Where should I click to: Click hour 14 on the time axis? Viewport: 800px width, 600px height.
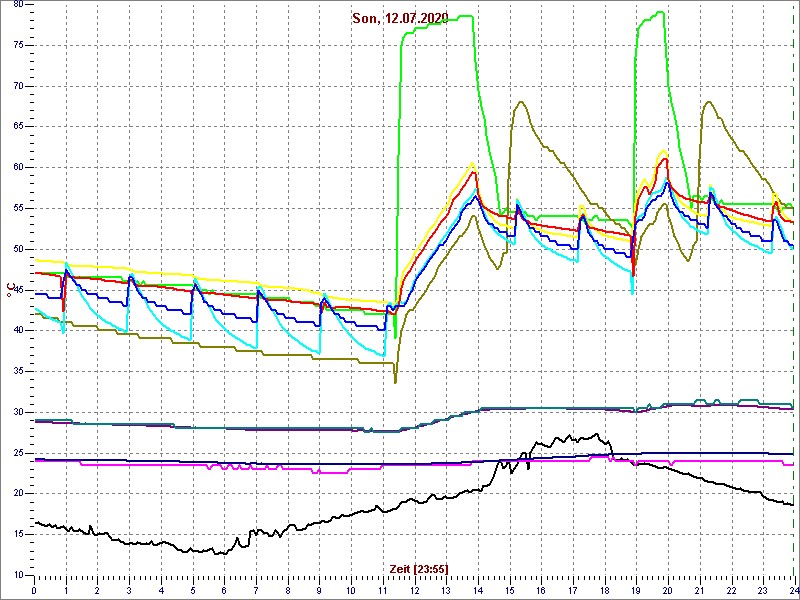tap(478, 590)
